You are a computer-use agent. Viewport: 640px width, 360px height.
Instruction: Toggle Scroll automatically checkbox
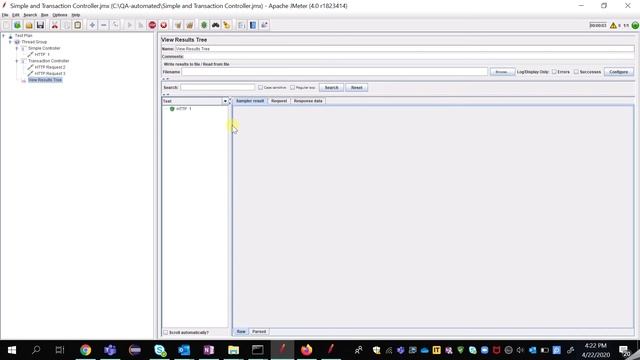(x=166, y=333)
